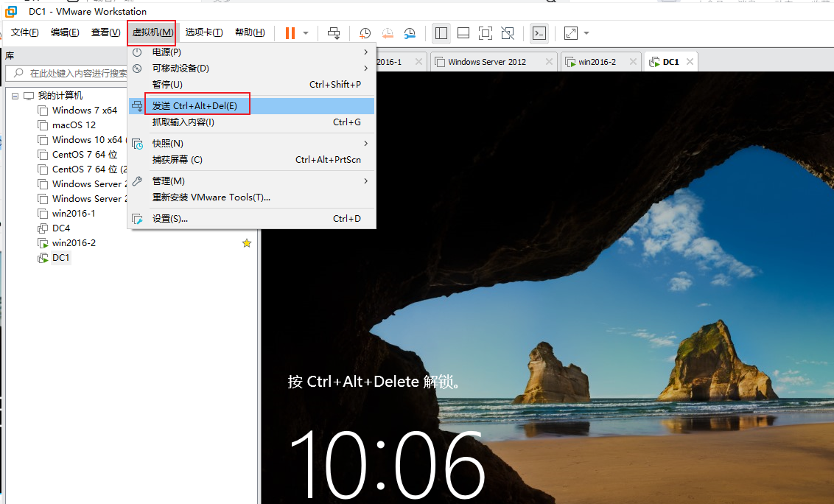834x504 pixels.
Task: Select Windows 10 x64 in library
Action: (x=88, y=140)
